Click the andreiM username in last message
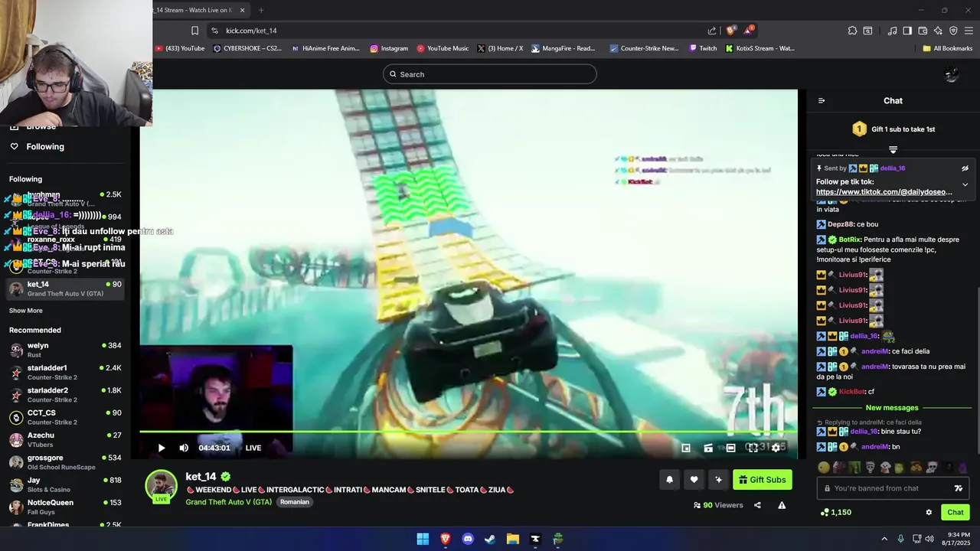This screenshot has width=980, height=551. coord(875,447)
